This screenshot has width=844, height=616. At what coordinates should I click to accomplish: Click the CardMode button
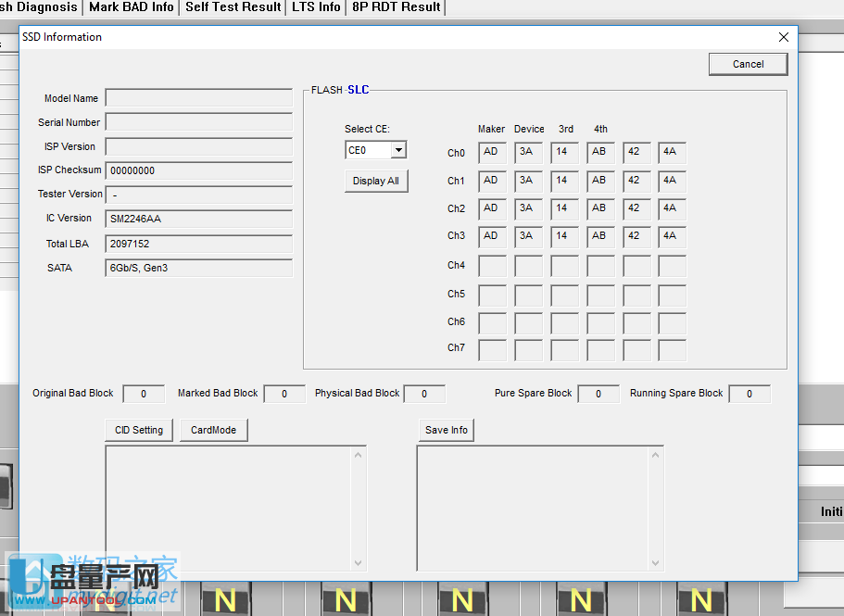click(213, 430)
